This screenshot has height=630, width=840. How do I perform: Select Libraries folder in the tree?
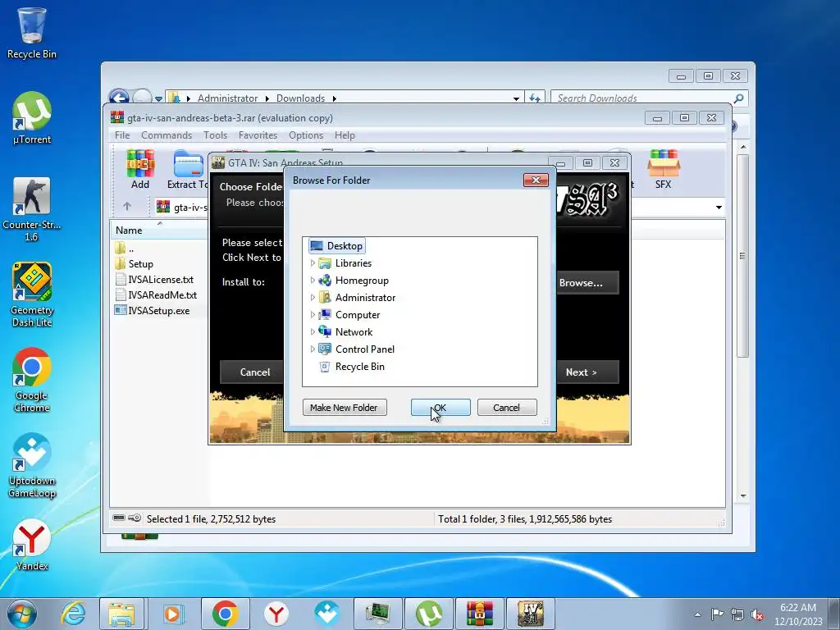pos(353,263)
